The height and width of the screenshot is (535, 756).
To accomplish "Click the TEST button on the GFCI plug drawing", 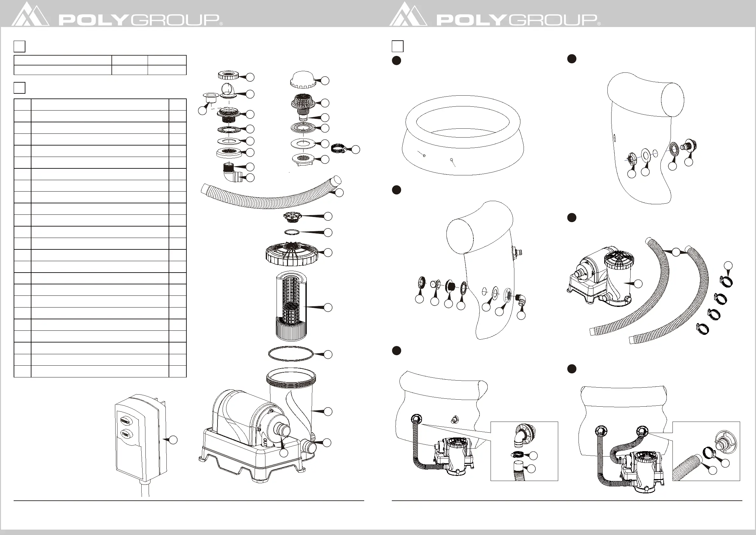I will coord(125,434).
